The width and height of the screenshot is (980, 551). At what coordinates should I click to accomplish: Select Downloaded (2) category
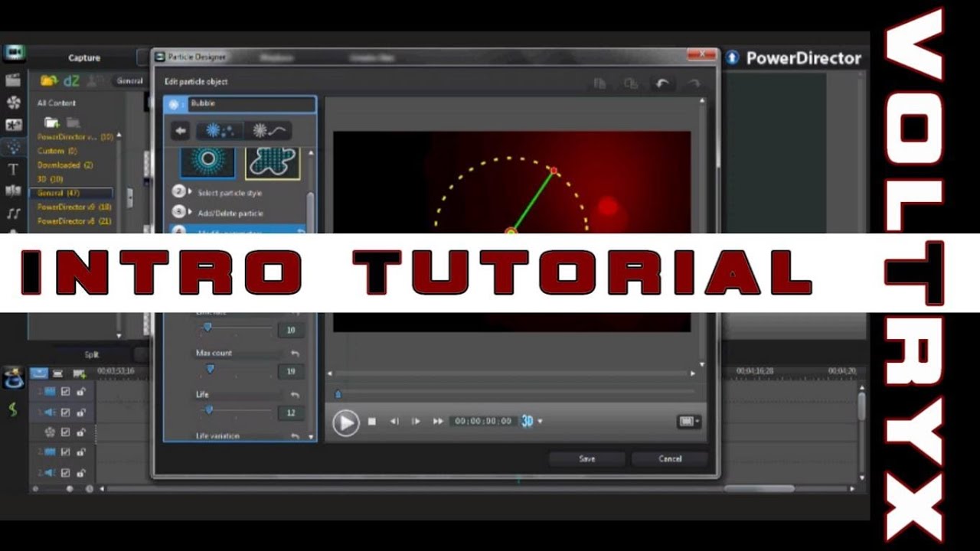pos(65,165)
